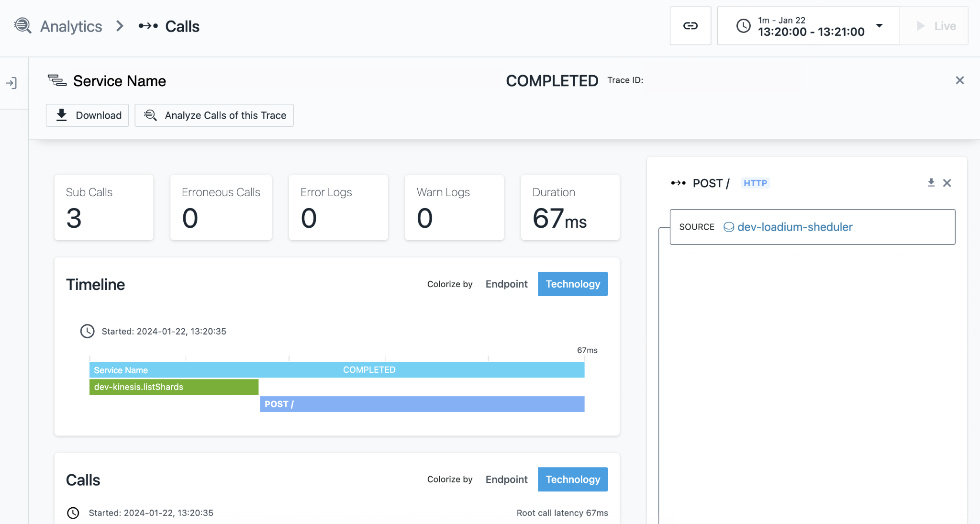Click download icon in POST panel

[931, 183]
